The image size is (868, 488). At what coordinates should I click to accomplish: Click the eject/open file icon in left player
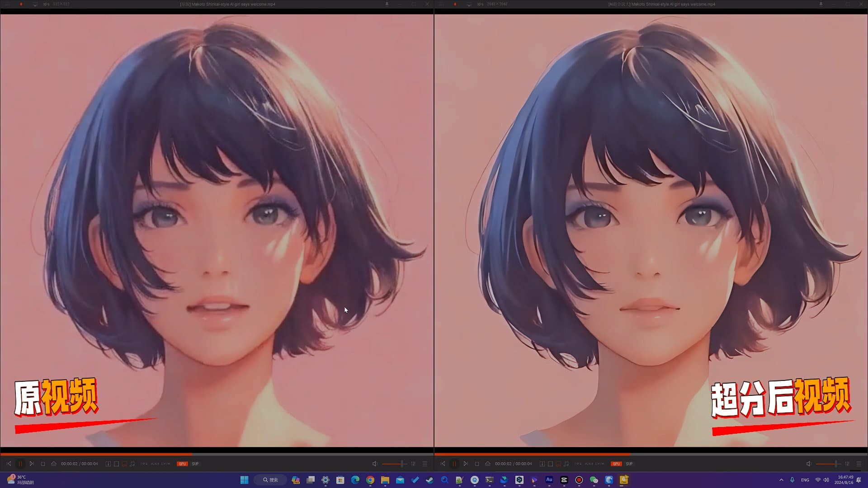(53, 464)
